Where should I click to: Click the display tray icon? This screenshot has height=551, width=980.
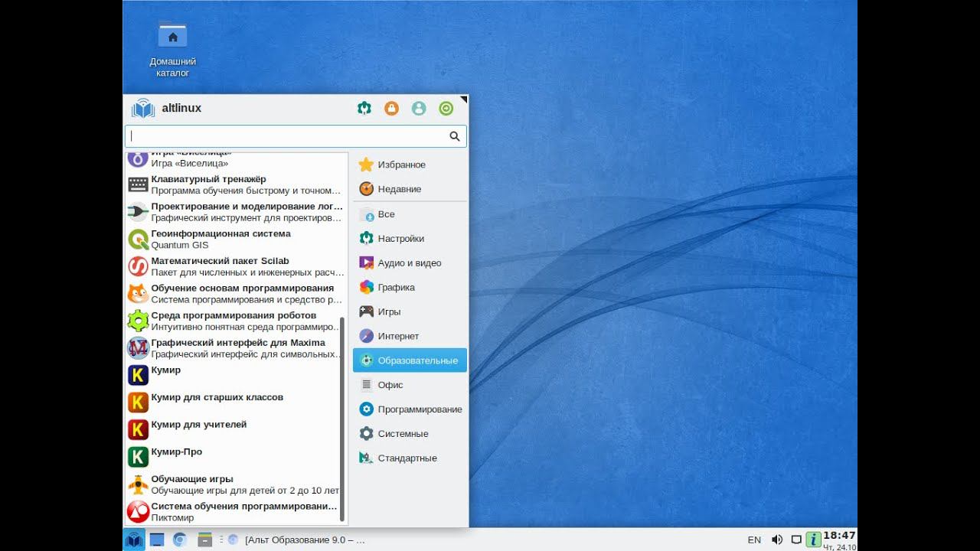(796, 540)
